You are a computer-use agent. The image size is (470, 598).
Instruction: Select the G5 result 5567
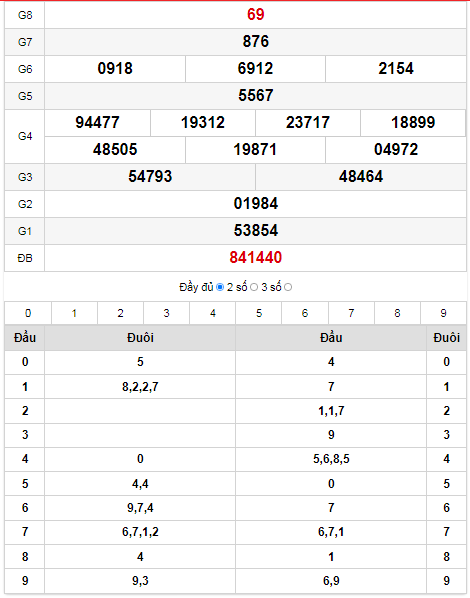coord(256,96)
